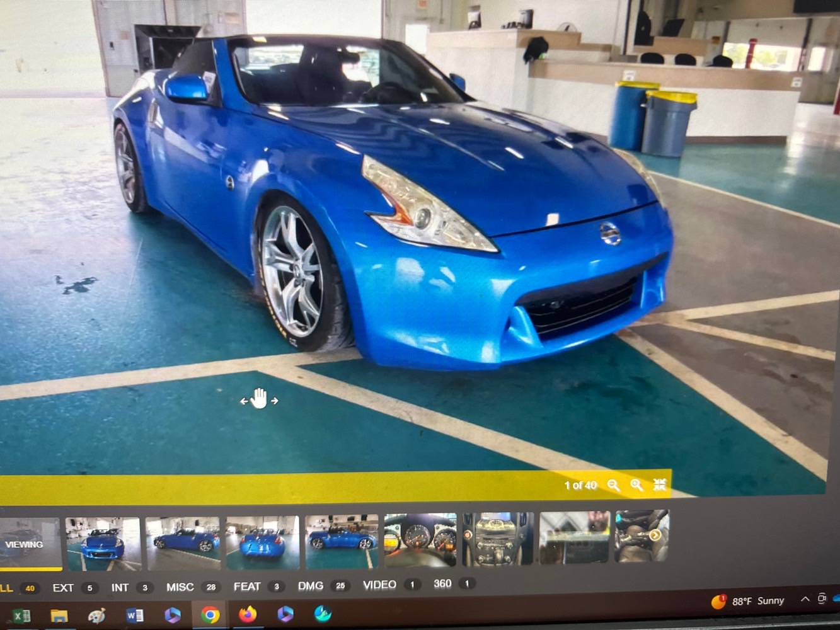Image resolution: width=840 pixels, height=630 pixels.
Task: Click the zoom in magnifier icon
Action: click(636, 484)
